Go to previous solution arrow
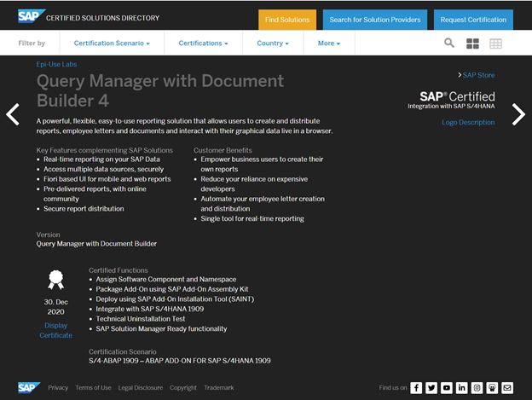Screen dimensions: 532x400 pyautogui.click(x=13, y=114)
